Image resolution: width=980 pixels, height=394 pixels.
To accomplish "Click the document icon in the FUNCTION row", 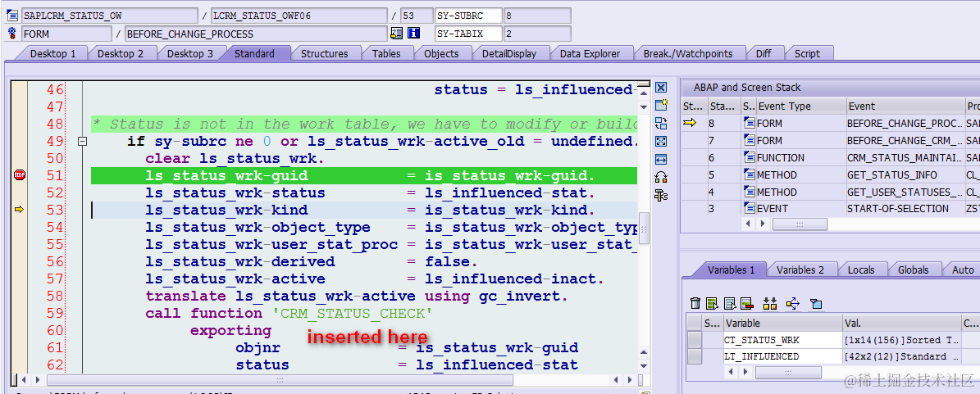I will [749, 157].
